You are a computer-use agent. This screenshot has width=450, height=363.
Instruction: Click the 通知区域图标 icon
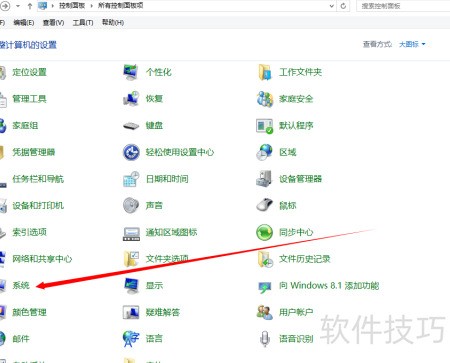point(131,233)
